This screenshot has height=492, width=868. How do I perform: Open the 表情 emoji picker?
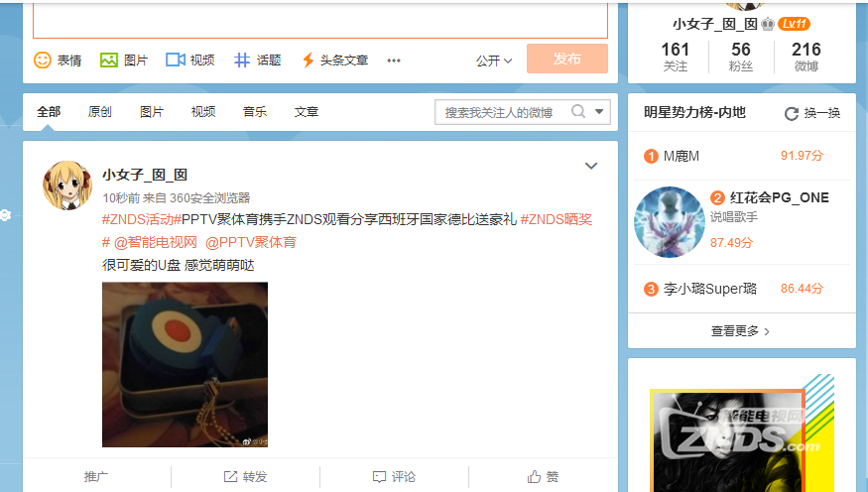58,60
